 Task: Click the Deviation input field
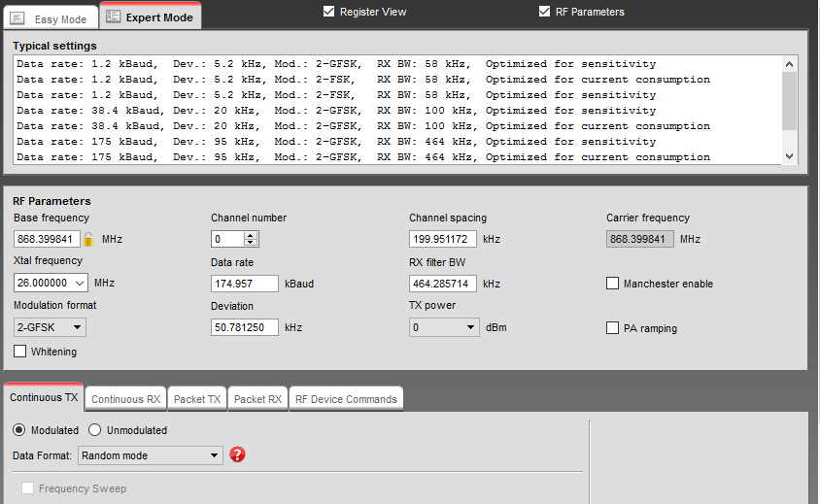[244, 327]
